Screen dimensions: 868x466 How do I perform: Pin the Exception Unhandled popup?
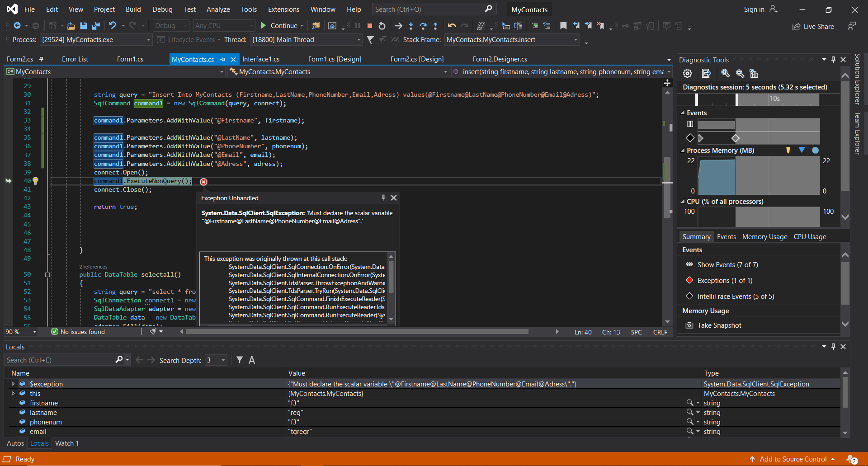pyautogui.click(x=383, y=198)
